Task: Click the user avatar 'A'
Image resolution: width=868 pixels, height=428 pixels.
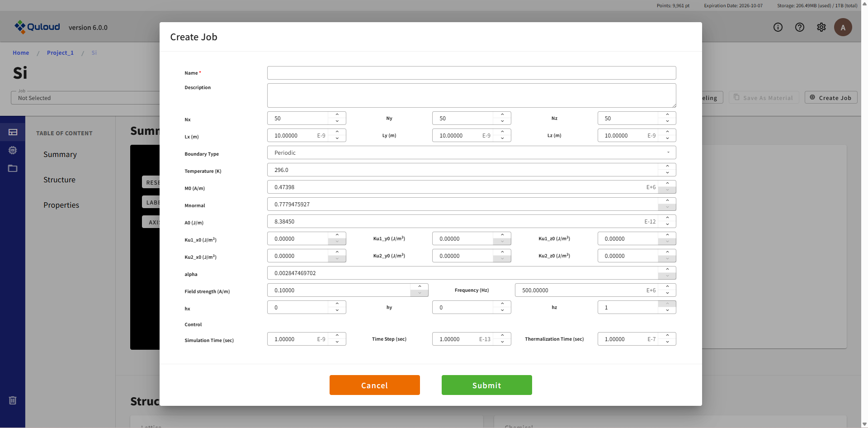Action: (843, 27)
